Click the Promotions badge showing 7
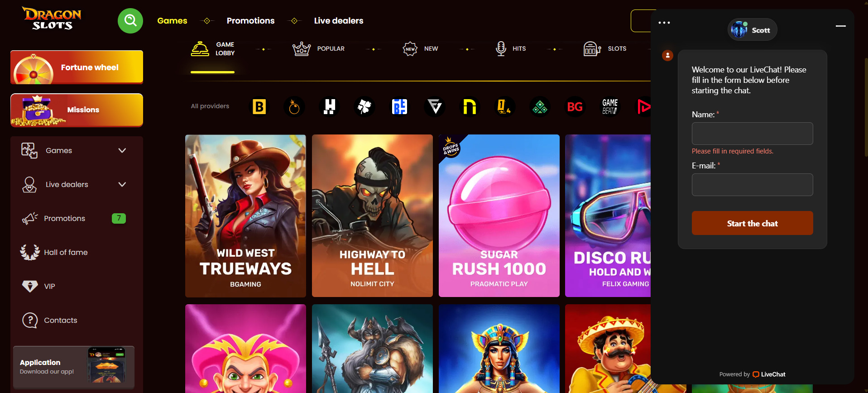 (x=119, y=218)
